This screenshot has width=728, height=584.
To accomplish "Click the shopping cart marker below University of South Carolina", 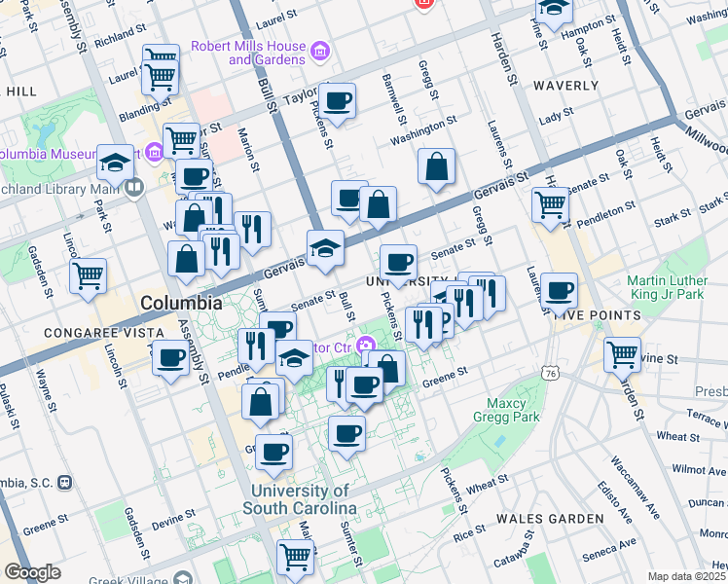I will tap(296, 558).
